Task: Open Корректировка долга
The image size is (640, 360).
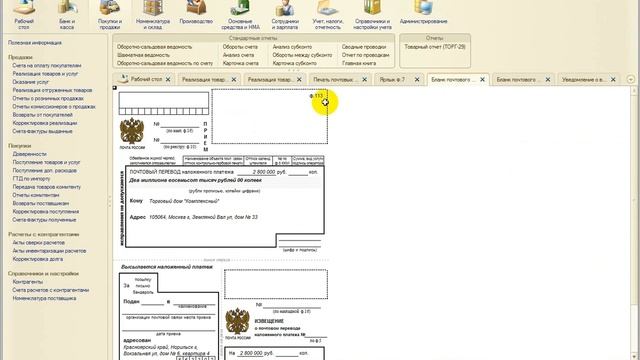Action: [x=38, y=259]
